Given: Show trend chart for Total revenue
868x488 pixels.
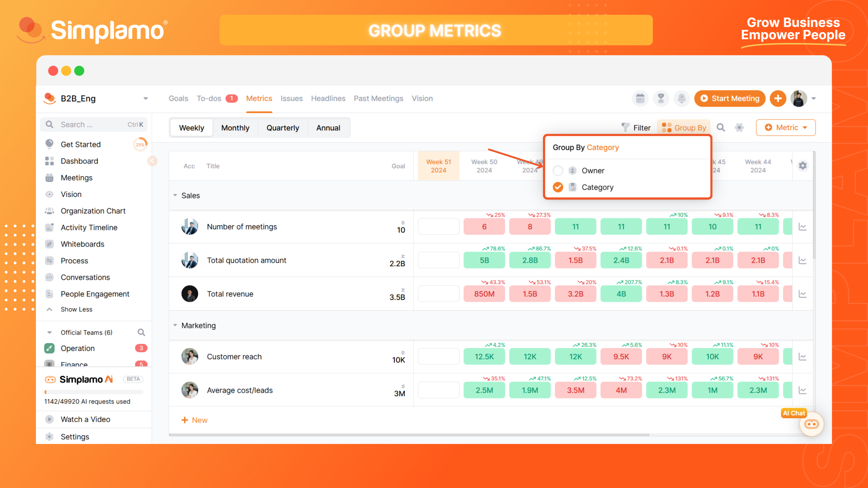Looking at the screenshot, I should coord(802,294).
